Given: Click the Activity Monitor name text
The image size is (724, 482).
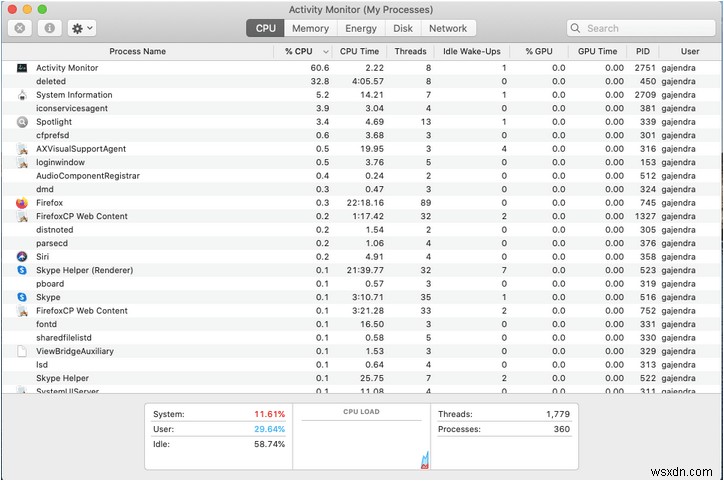Looking at the screenshot, I should (x=67, y=68).
